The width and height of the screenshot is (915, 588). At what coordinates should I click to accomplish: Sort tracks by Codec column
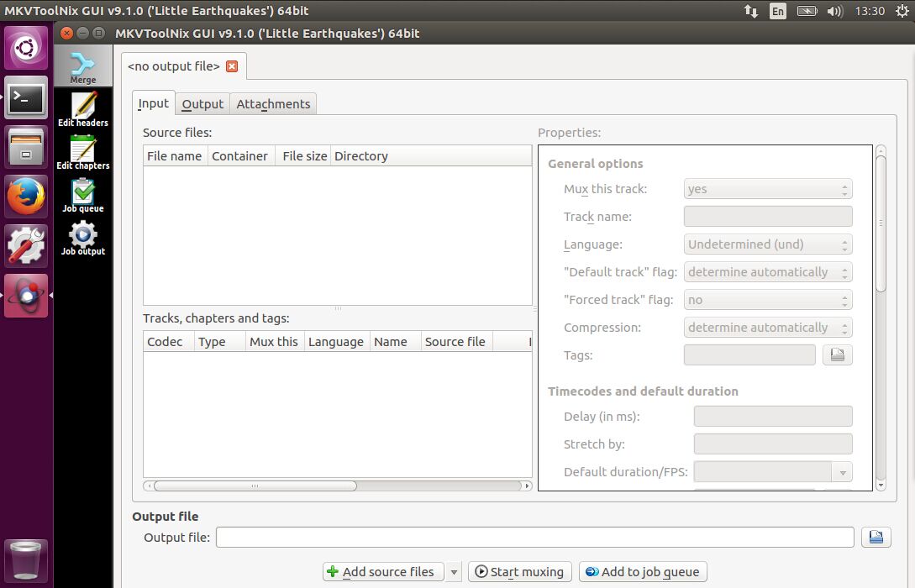pyautogui.click(x=169, y=342)
